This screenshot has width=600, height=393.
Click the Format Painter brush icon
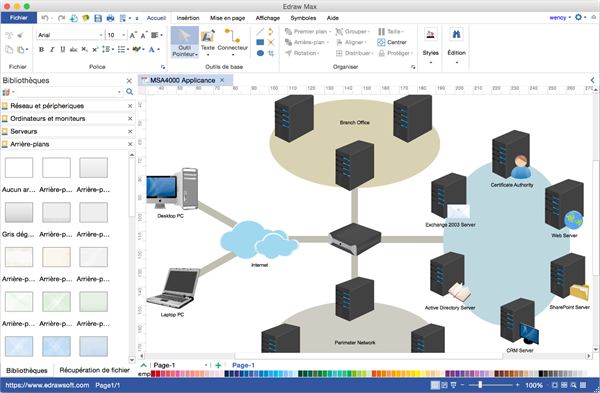click(x=21, y=35)
